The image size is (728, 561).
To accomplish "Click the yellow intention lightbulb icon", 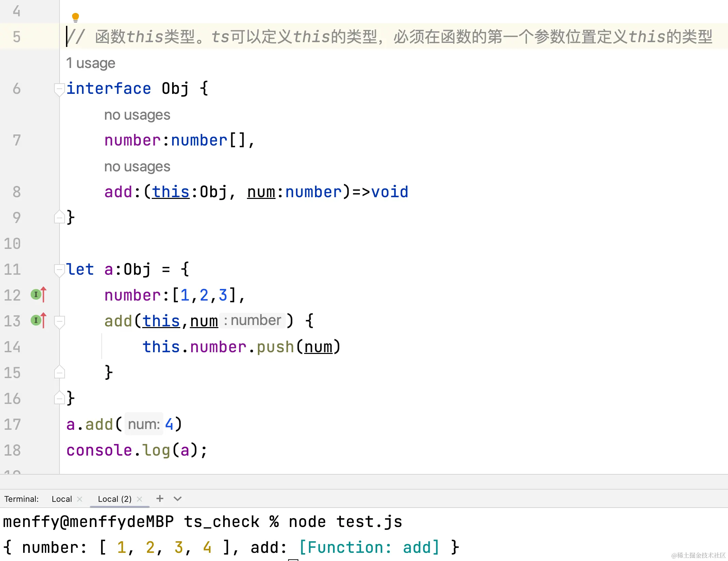I will [x=76, y=17].
